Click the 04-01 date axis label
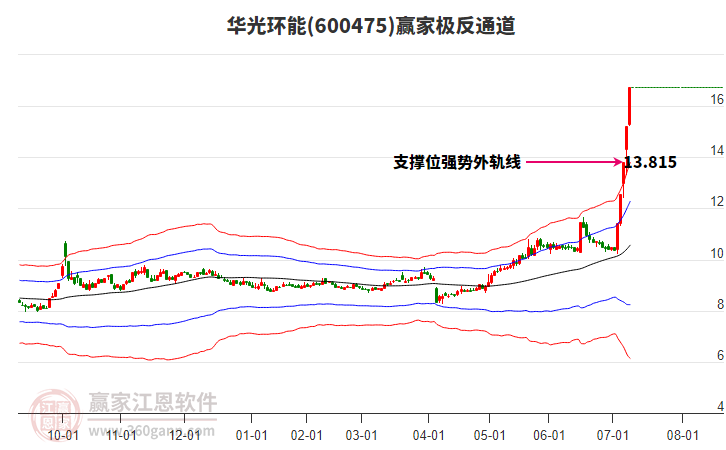This screenshot has height=450, width=726. (x=429, y=436)
